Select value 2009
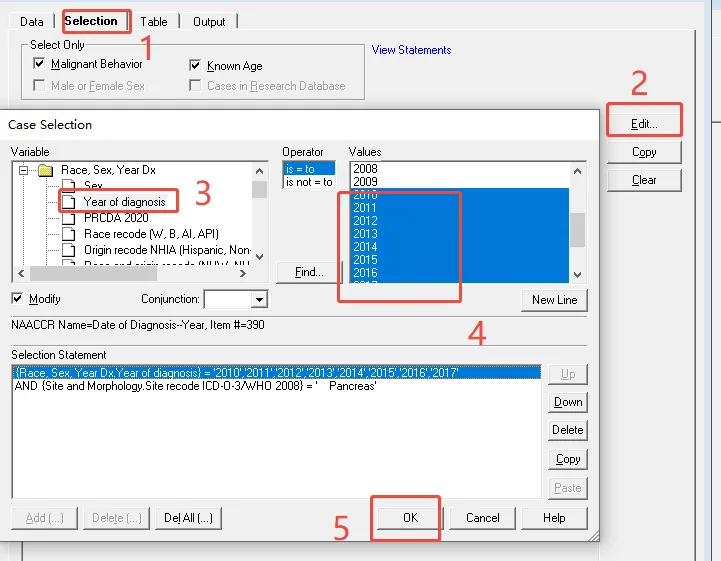 (x=459, y=182)
